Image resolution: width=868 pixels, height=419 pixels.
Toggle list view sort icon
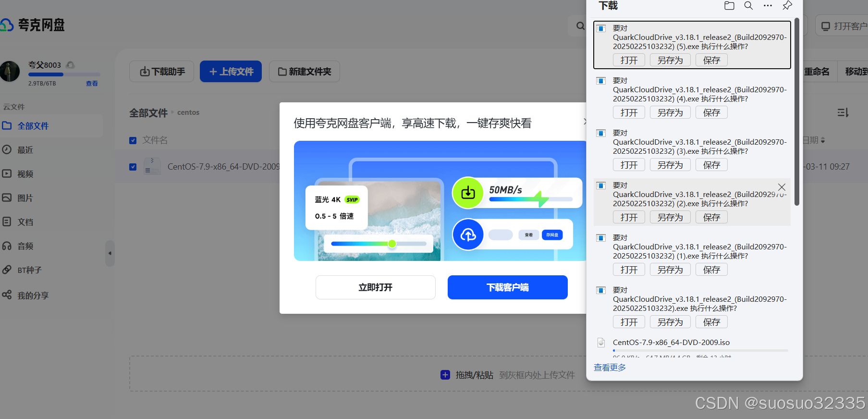coord(843,112)
